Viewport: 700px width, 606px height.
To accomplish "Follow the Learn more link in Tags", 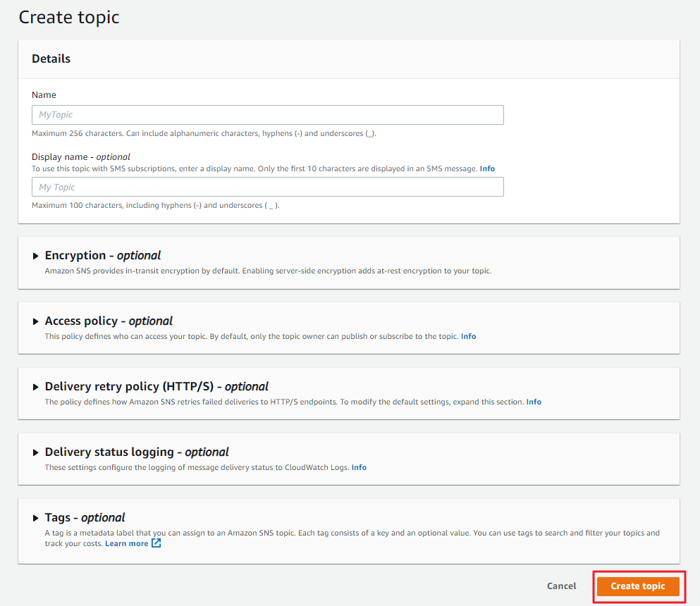I will (x=127, y=544).
